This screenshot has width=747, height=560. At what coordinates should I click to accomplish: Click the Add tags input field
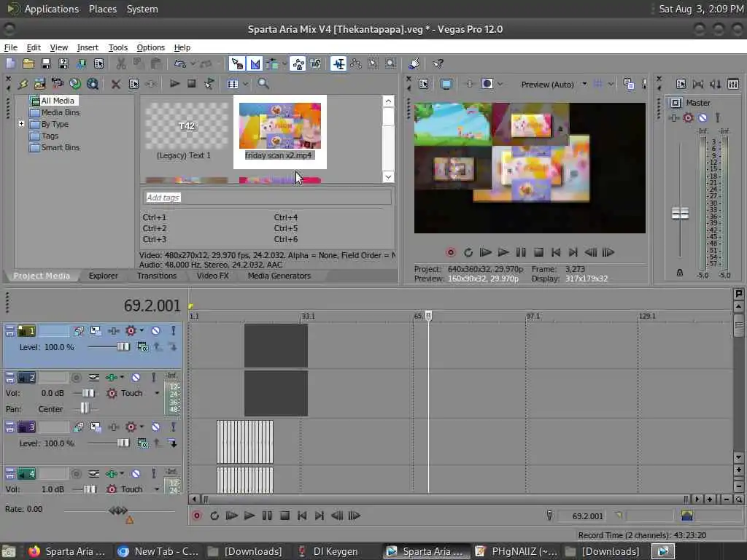pos(267,197)
